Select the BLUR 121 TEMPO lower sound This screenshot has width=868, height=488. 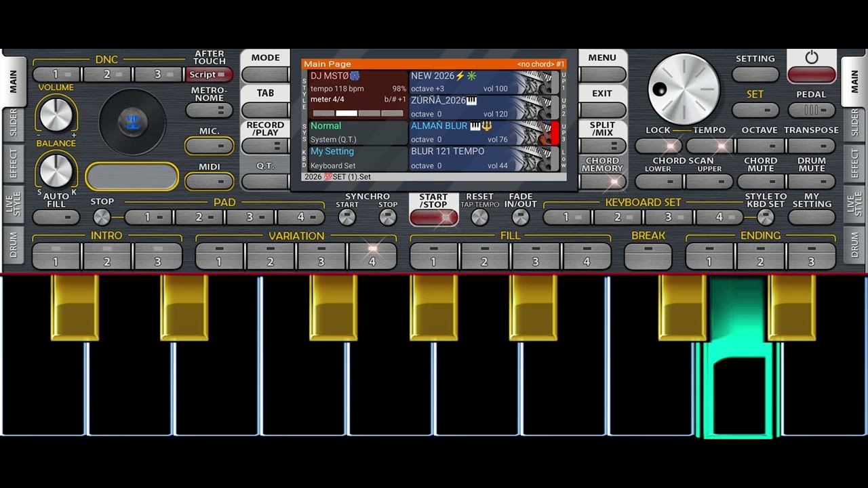pyautogui.click(x=485, y=159)
